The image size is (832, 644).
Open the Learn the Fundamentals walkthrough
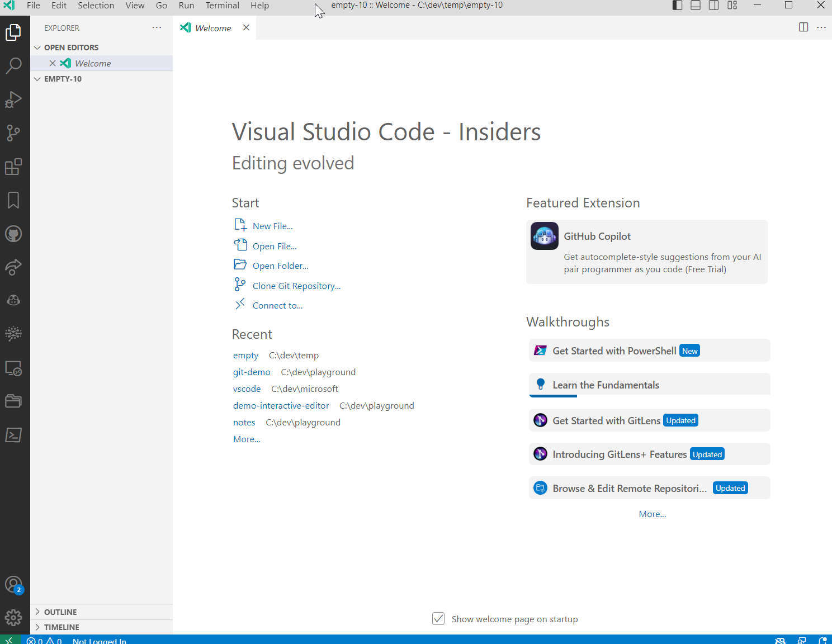[x=606, y=385]
